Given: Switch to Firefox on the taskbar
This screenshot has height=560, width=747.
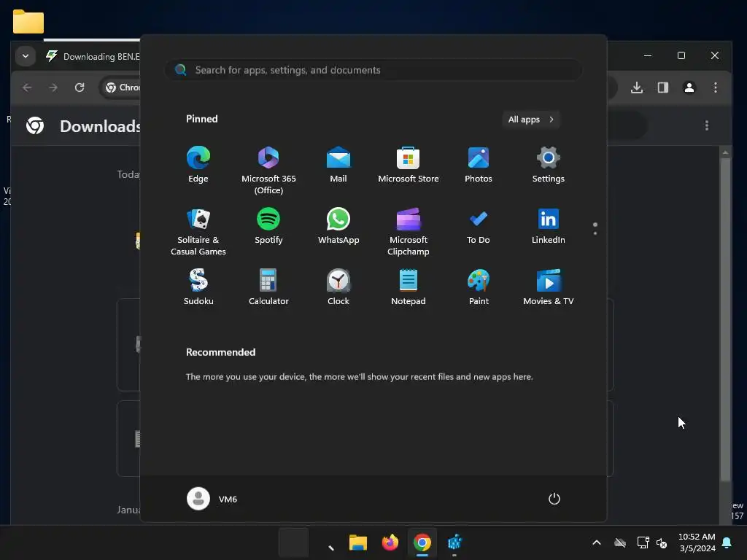Looking at the screenshot, I should [390, 542].
